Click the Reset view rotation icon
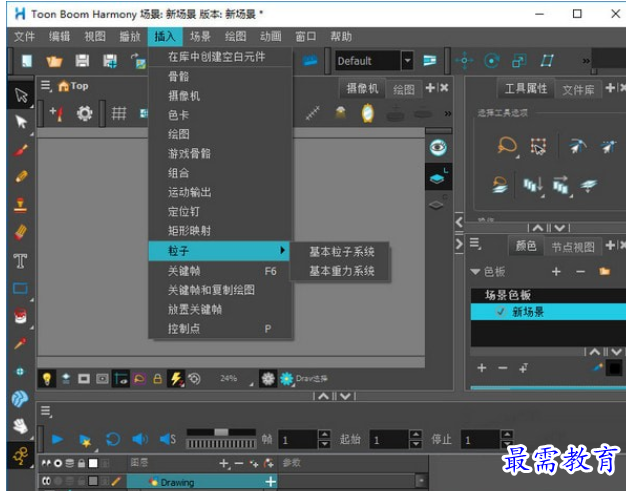 pos(194,378)
